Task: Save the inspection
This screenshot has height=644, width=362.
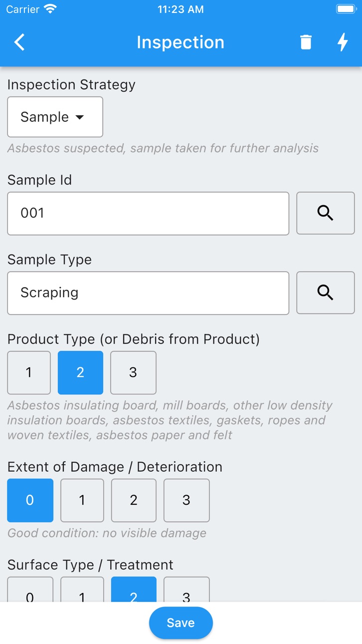Action: 181,623
